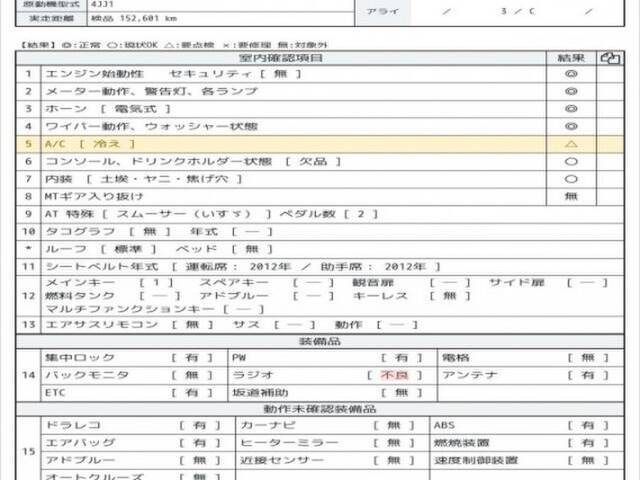Click the ETC [有] entry

point(129,393)
